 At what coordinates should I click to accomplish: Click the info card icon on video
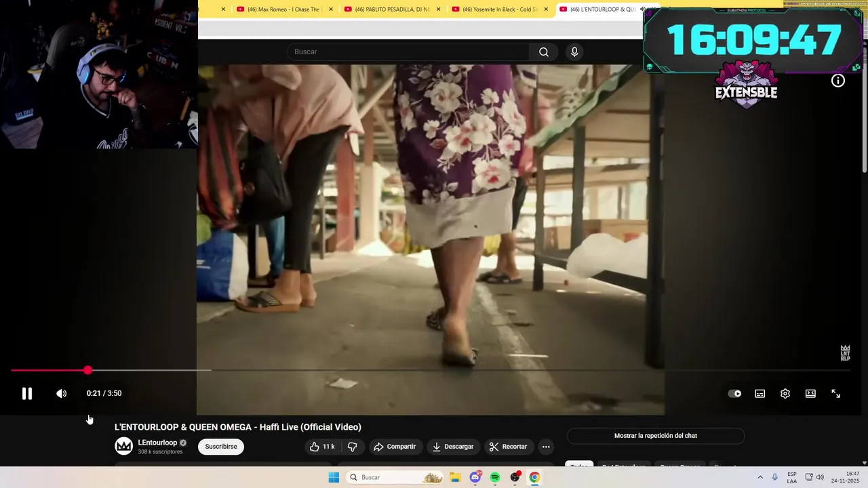click(838, 81)
